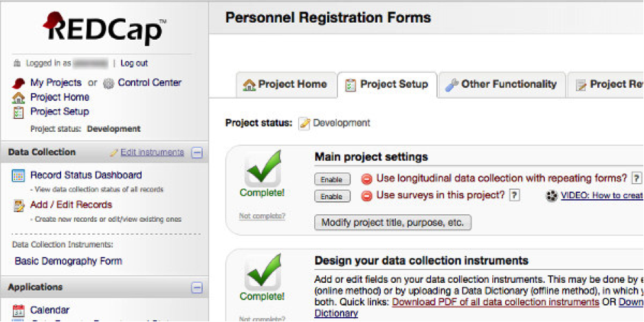This screenshot has height=322, width=644.
Task: Collapse the Applications panel
Action: pos(197,288)
